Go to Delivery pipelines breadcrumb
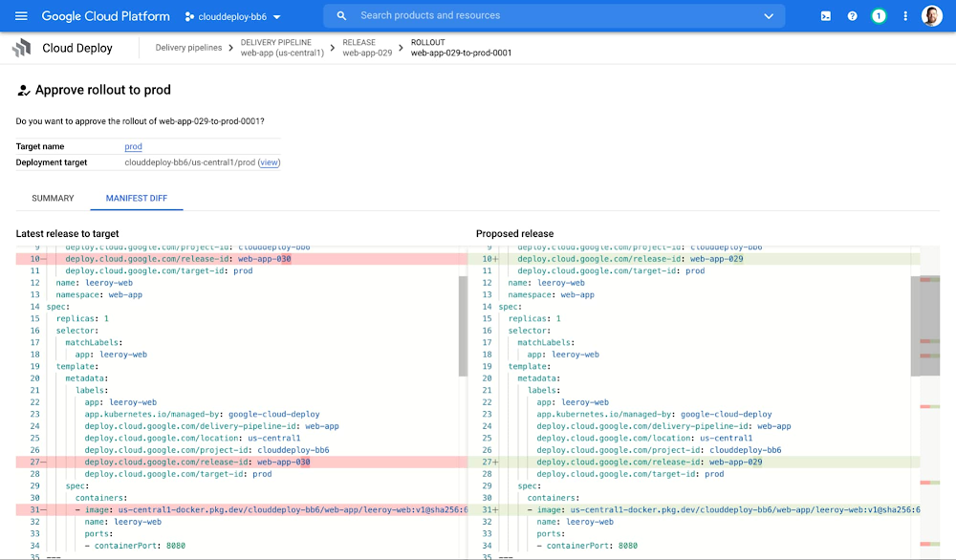The image size is (956, 560). coord(188,48)
